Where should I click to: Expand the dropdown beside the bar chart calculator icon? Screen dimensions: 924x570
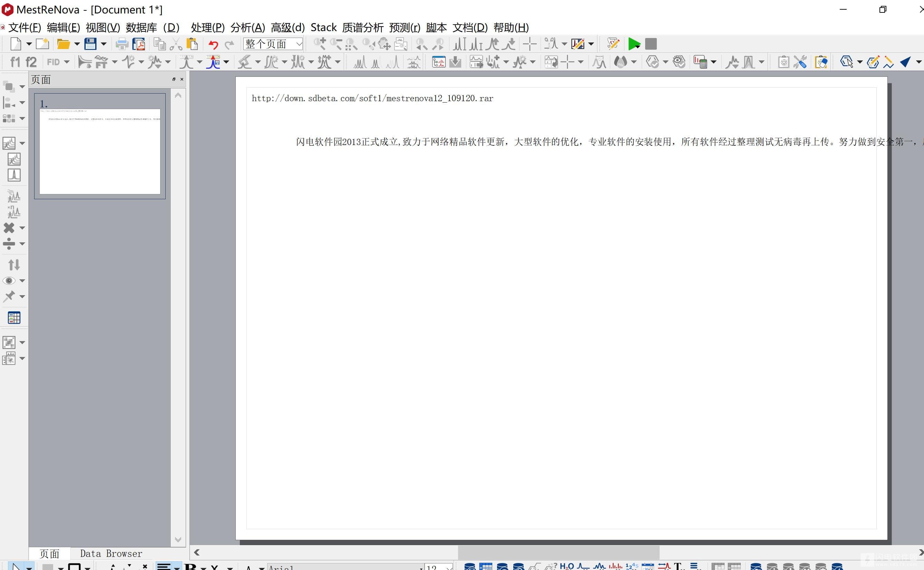click(x=713, y=62)
